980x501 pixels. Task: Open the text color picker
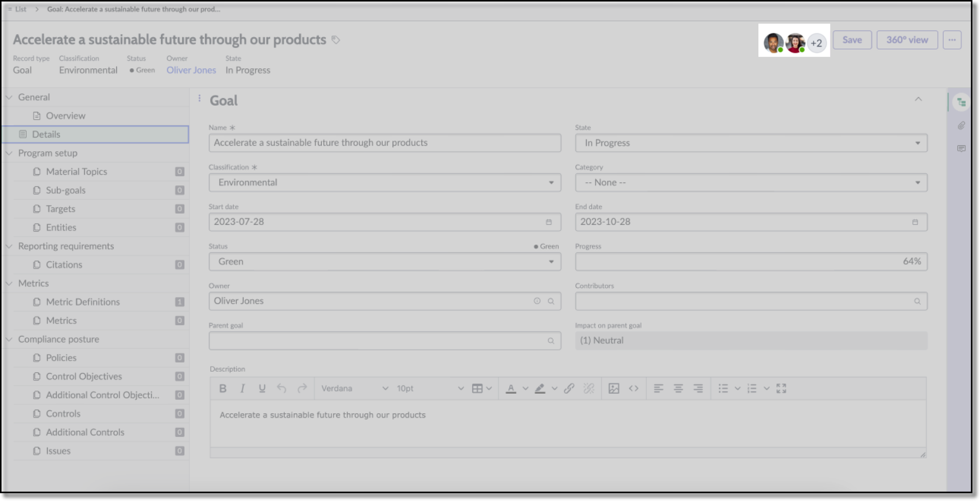[x=511, y=388]
